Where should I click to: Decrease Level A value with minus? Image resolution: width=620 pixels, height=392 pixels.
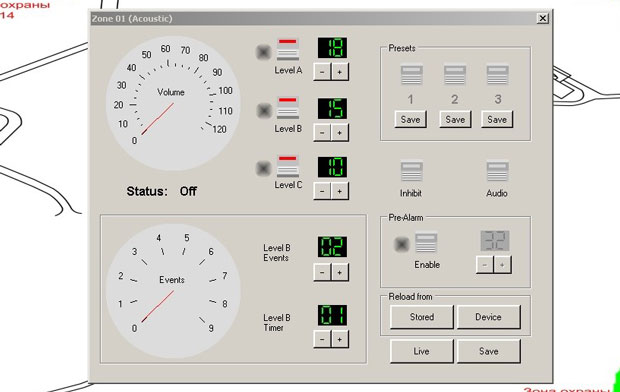(322, 72)
